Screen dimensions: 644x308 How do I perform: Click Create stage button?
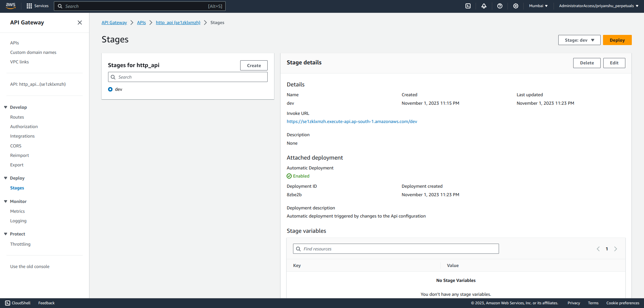(x=254, y=65)
